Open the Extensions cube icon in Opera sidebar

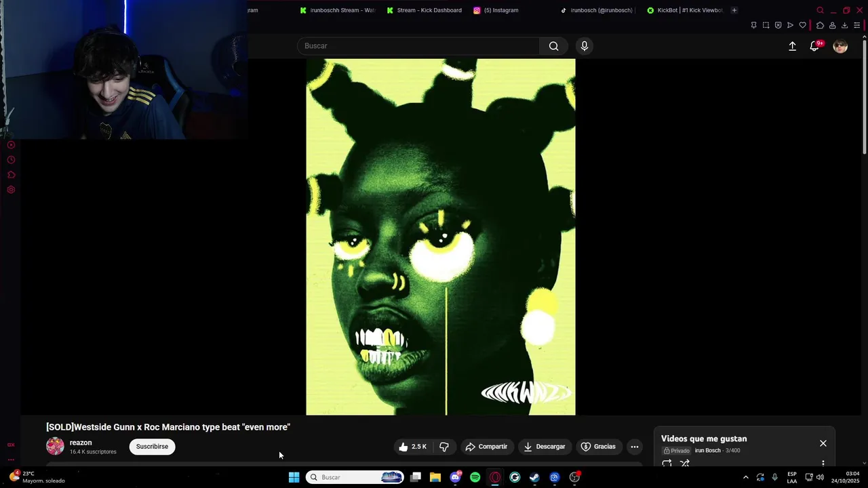click(11, 175)
